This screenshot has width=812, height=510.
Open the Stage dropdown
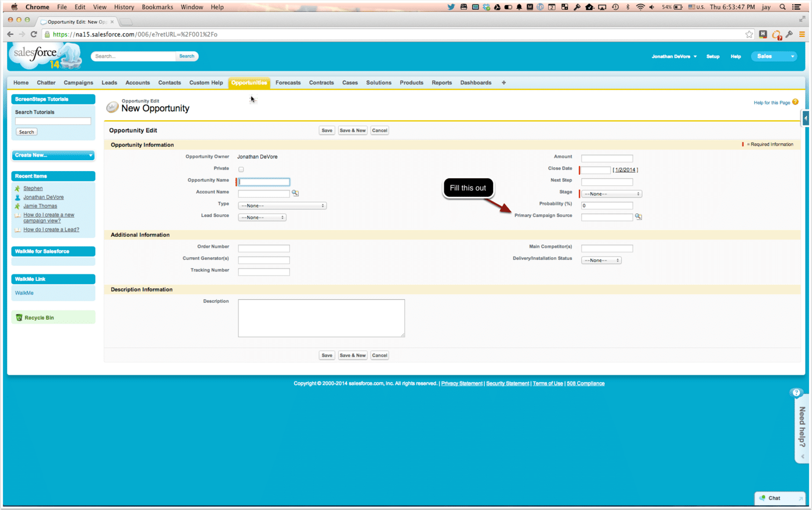click(611, 193)
